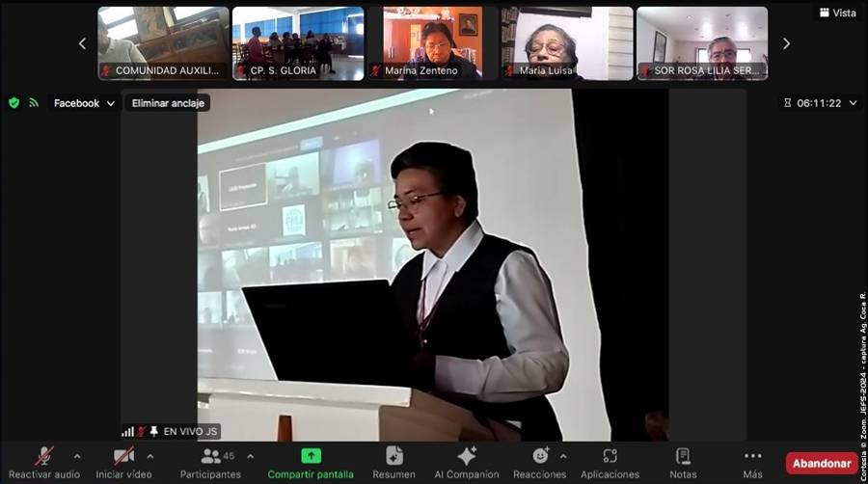The width and height of the screenshot is (868, 484).
Task: Launch the AI Companion sparkle icon
Action: (467, 456)
